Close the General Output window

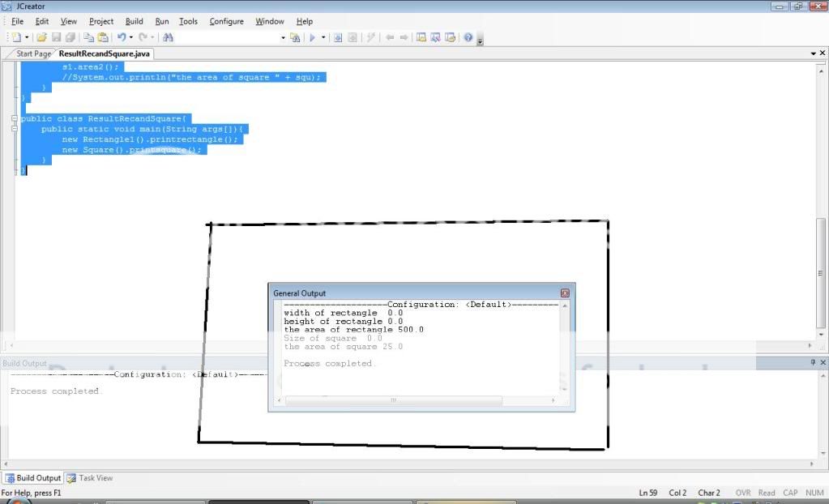[x=565, y=293]
